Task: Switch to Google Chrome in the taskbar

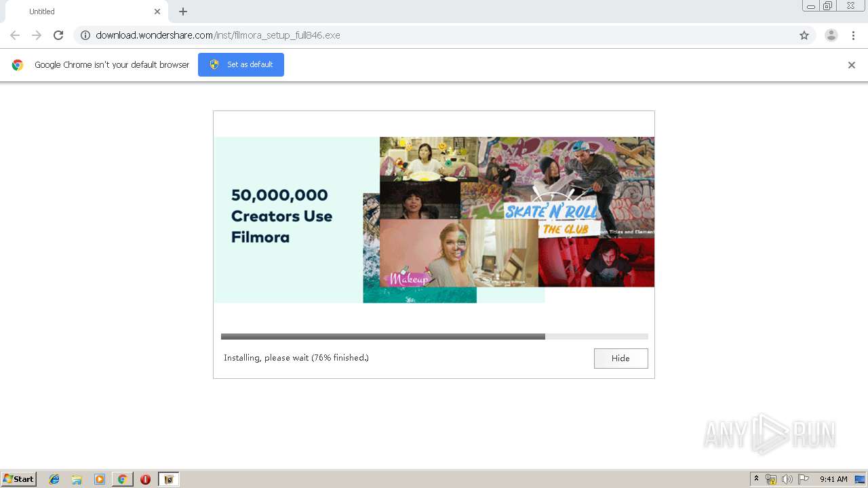Action: click(122, 479)
